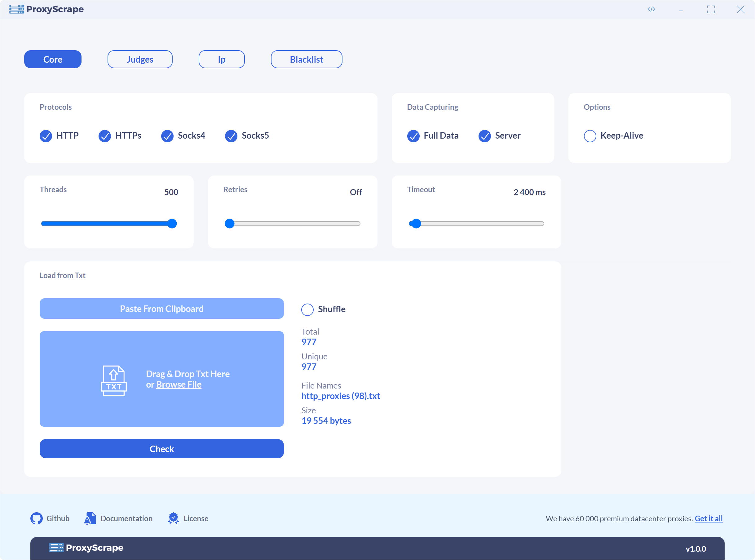Open the Blacklist tab
This screenshot has height=560, width=755.
coord(306,59)
